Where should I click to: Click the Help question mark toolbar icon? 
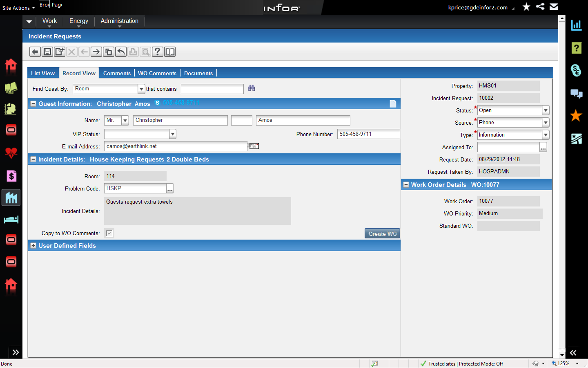click(x=158, y=52)
